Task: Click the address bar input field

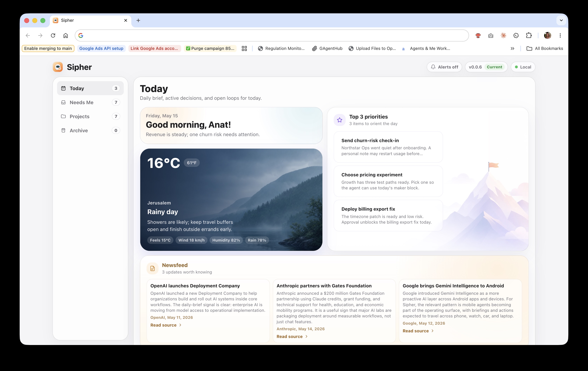Action: 272,35
